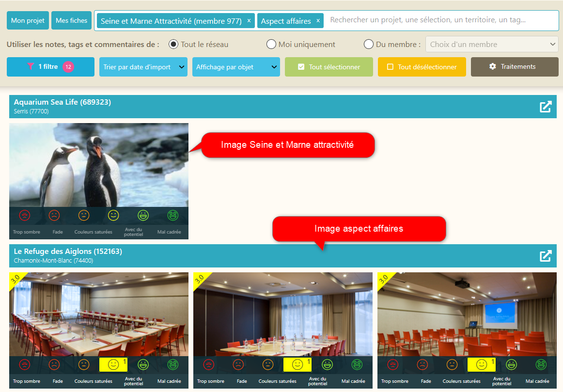Image resolution: width=563 pixels, height=392 pixels.
Task: Rate second meeting room with orange neutral face
Action: pos(268,365)
